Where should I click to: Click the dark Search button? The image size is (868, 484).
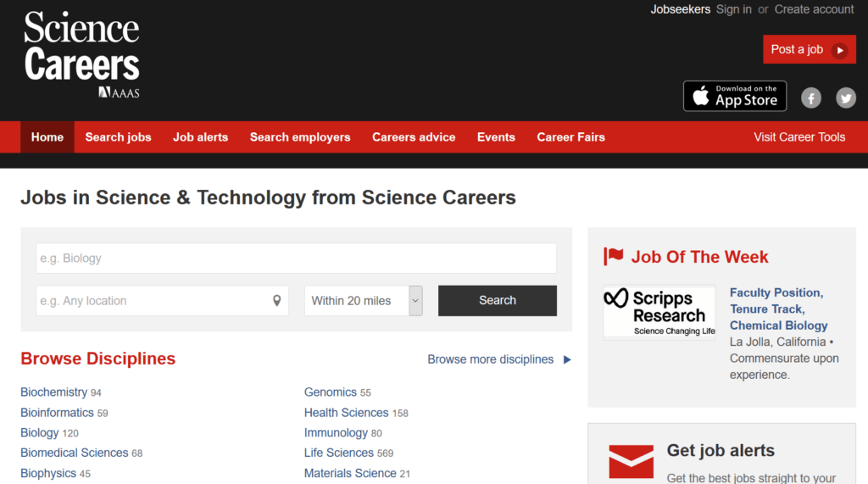497,301
